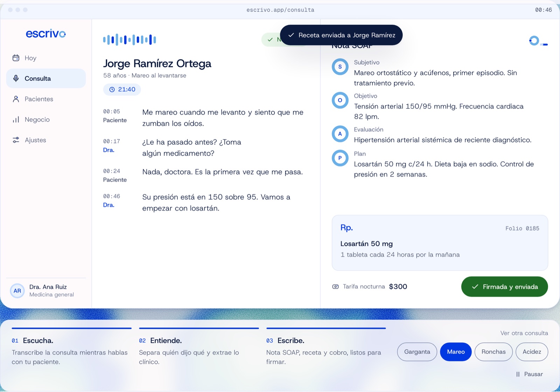Select the Consulta microphone item

46,78
